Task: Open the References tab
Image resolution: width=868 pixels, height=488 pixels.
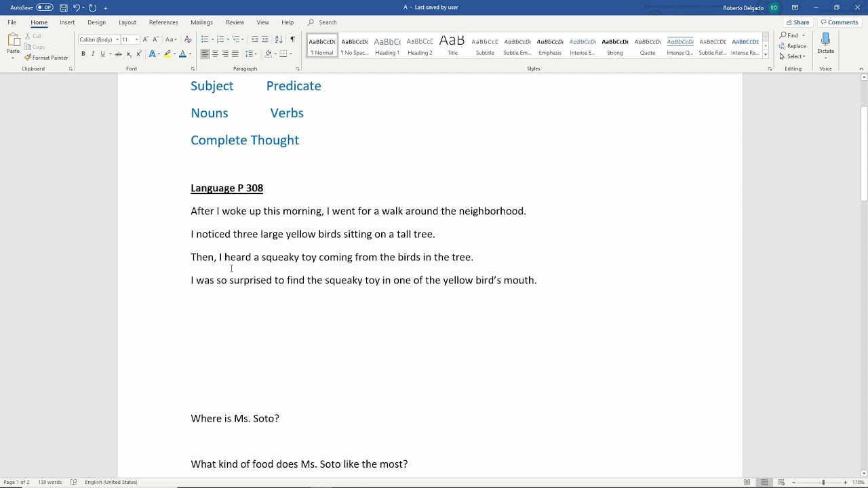Action: (163, 22)
